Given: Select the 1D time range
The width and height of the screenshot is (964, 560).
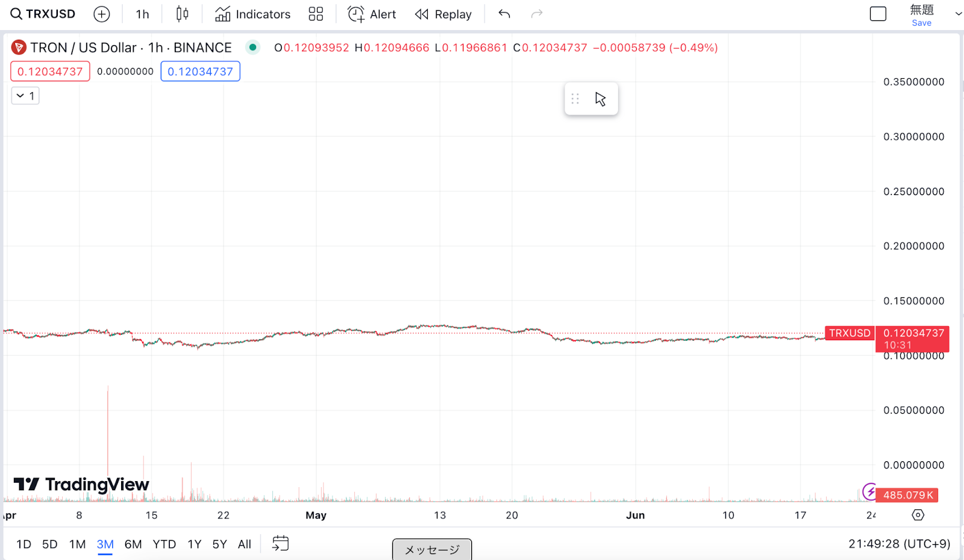Looking at the screenshot, I should (x=23, y=544).
